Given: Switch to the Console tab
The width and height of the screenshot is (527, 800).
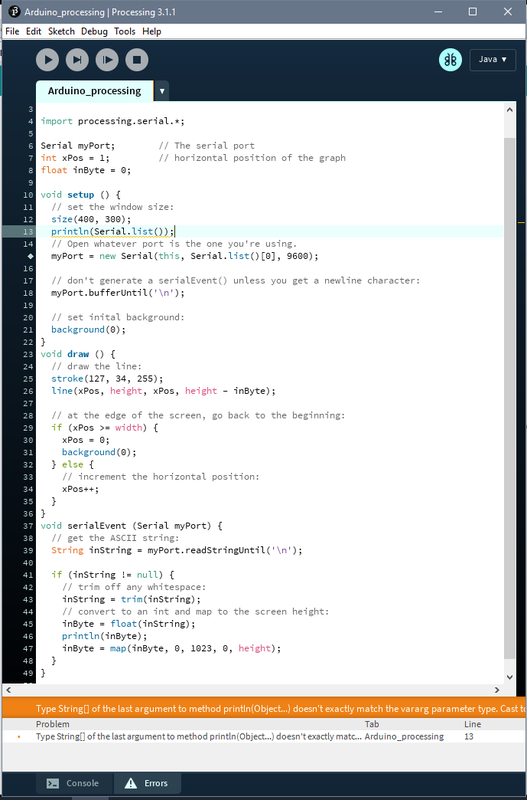Looking at the screenshot, I should [x=73, y=783].
